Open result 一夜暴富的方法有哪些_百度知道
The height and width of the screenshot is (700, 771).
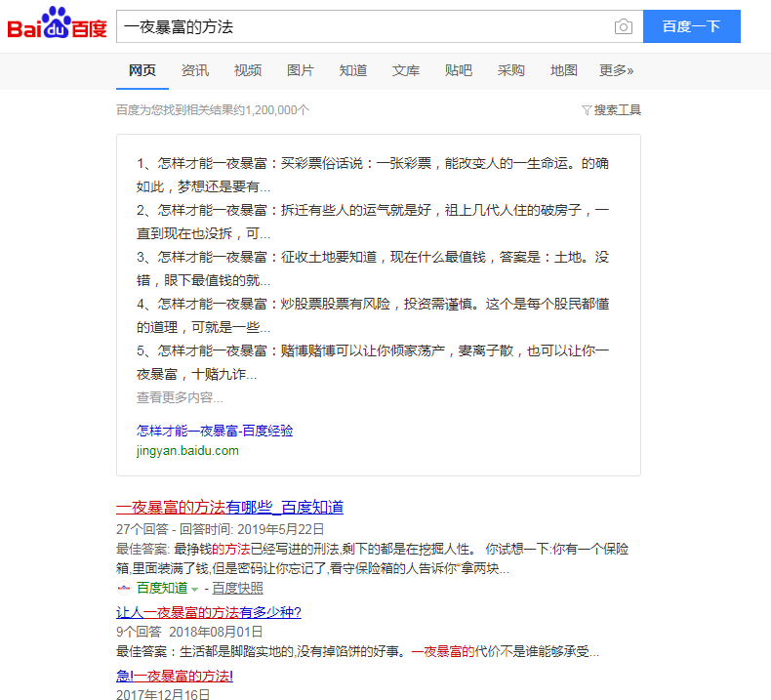tap(229, 507)
